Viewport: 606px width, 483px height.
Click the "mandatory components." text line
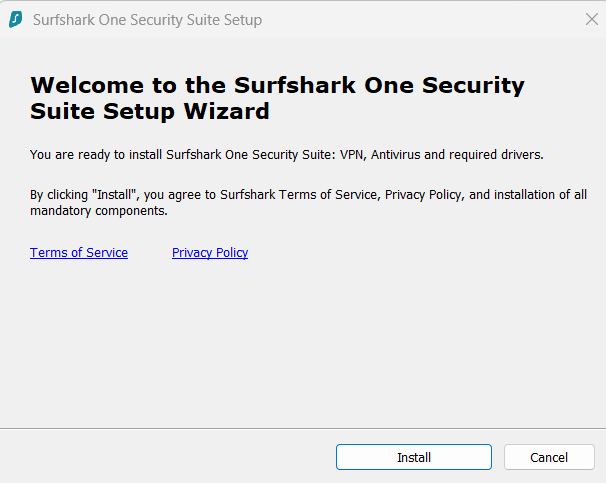click(x=98, y=211)
